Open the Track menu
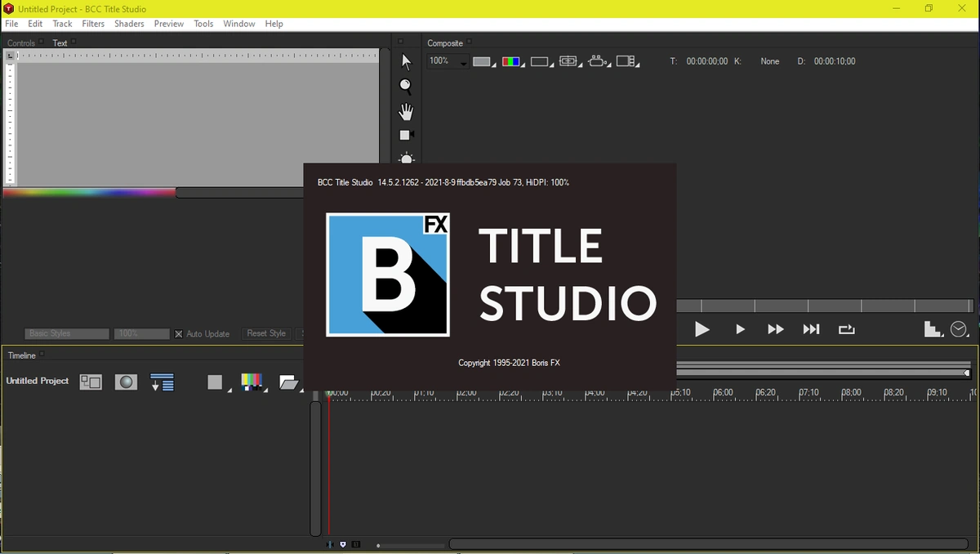980x554 pixels. 62,24
